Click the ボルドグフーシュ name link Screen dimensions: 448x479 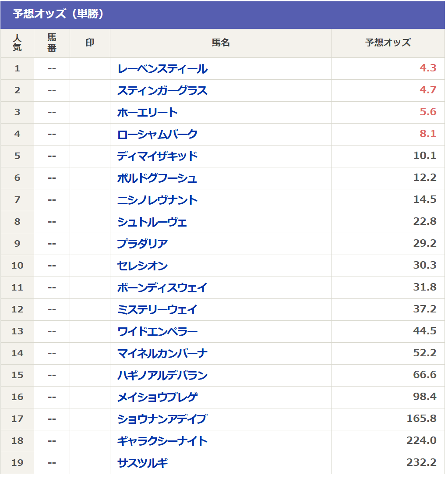pos(157,178)
